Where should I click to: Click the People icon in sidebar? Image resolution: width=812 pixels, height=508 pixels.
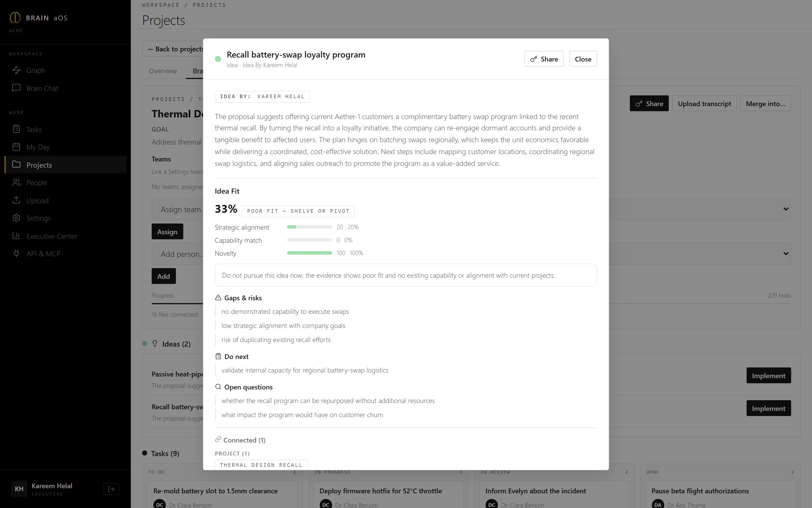pyautogui.click(x=16, y=182)
